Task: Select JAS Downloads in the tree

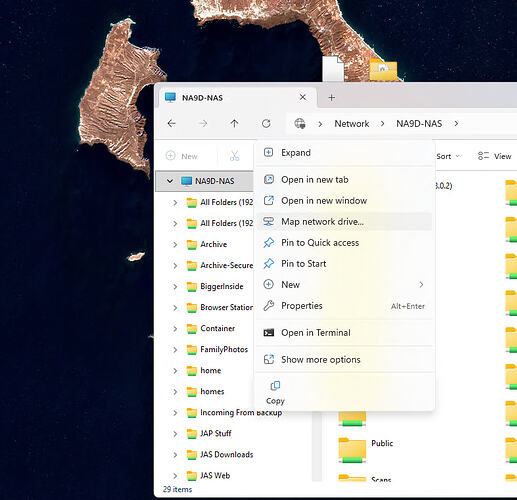Action: [x=226, y=455]
